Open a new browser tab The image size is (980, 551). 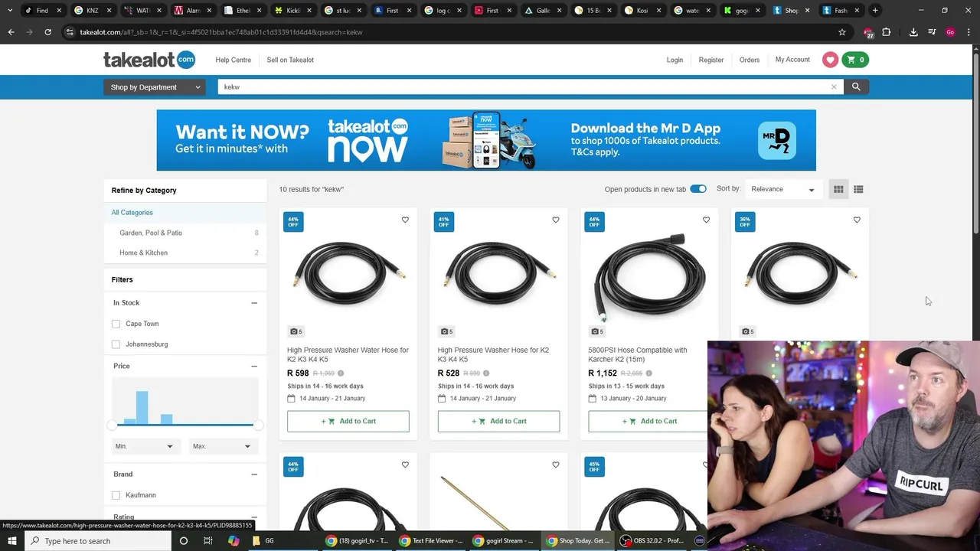[x=876, y=10]
